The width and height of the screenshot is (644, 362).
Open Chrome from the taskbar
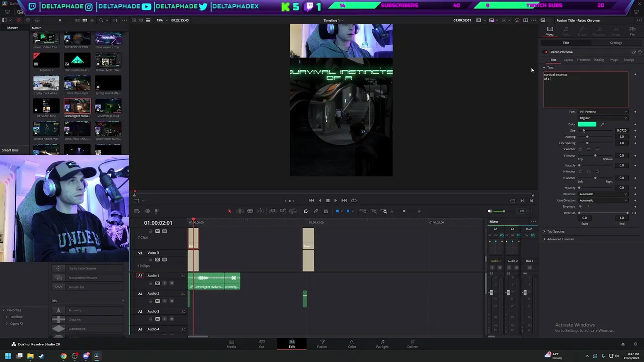point(63,356)
